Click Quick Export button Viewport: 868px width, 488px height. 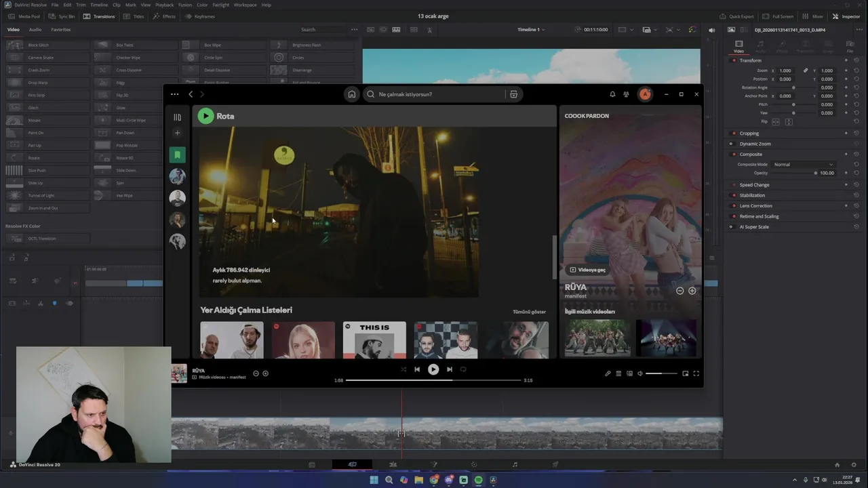738,16
